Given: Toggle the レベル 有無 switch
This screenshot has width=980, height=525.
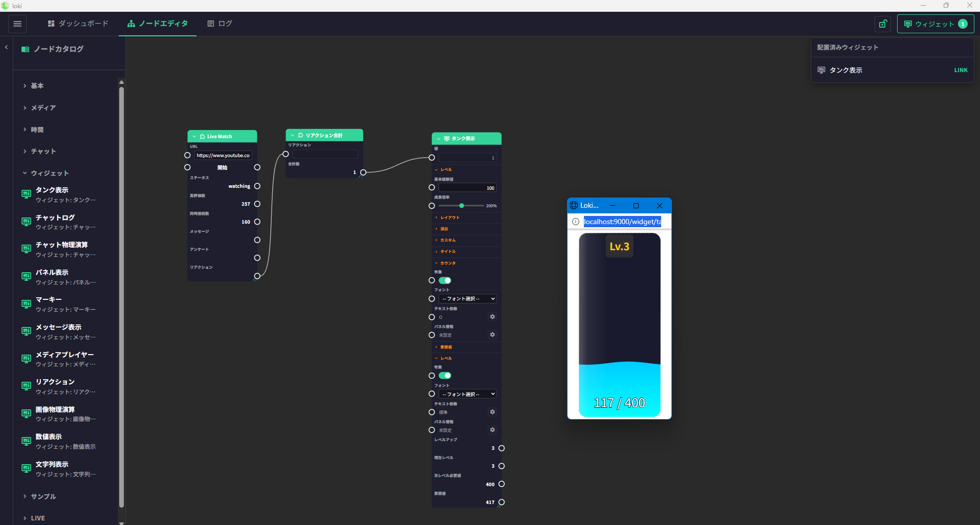Looking at the screenshot, I should [x=445, y=376].
